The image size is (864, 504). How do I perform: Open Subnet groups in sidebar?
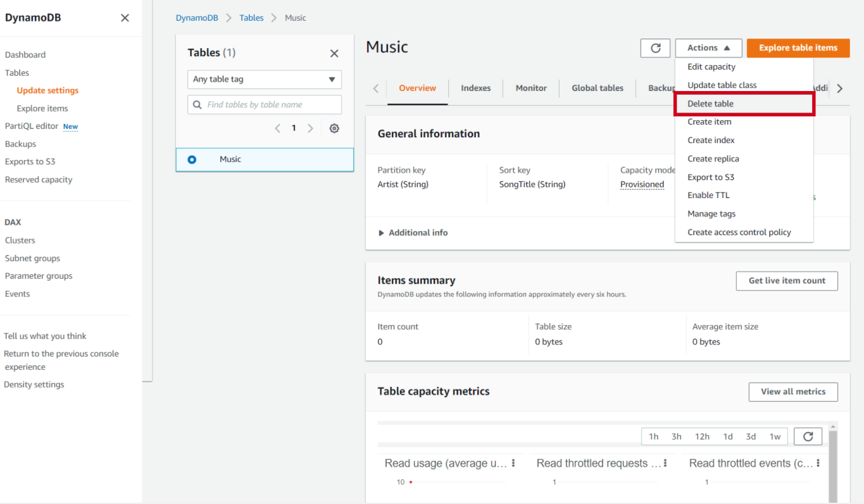pyautogui.click(x=33, y=258)
